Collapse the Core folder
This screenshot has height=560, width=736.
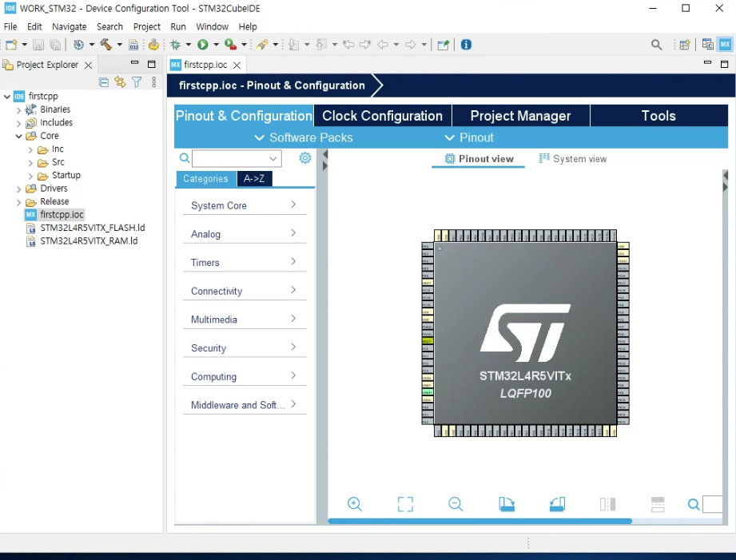(x=18, y=136)
